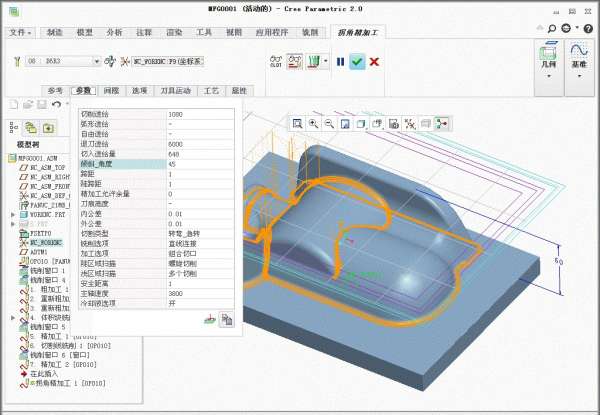Click the refit view icon in graphics toolbar
This screenshot has height=415, width=600.
tap(297, 123)
